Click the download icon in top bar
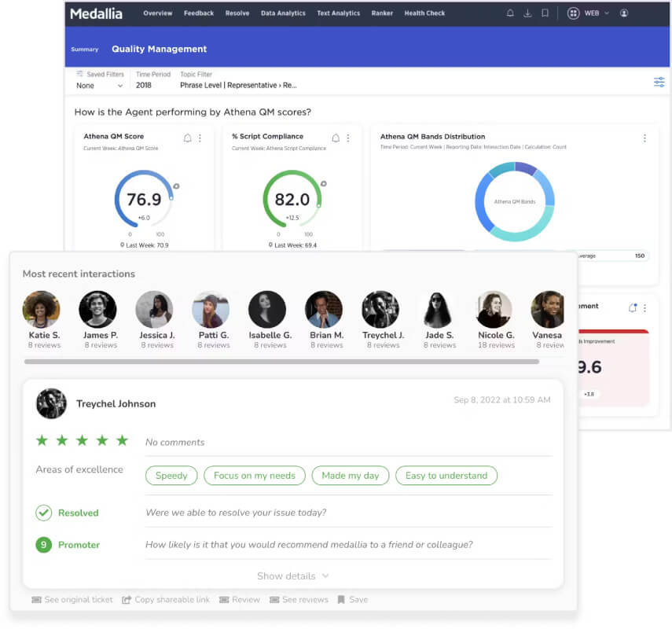 (x=527, y=13)
